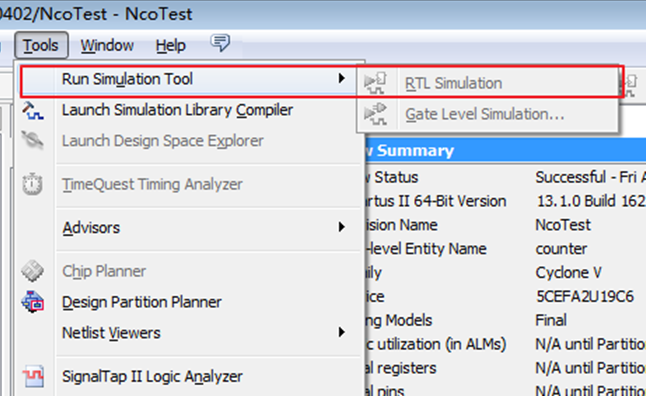Click the Chip Planner icon
Image resolution: width=654 pixels, height=398 pixels.
33,271
